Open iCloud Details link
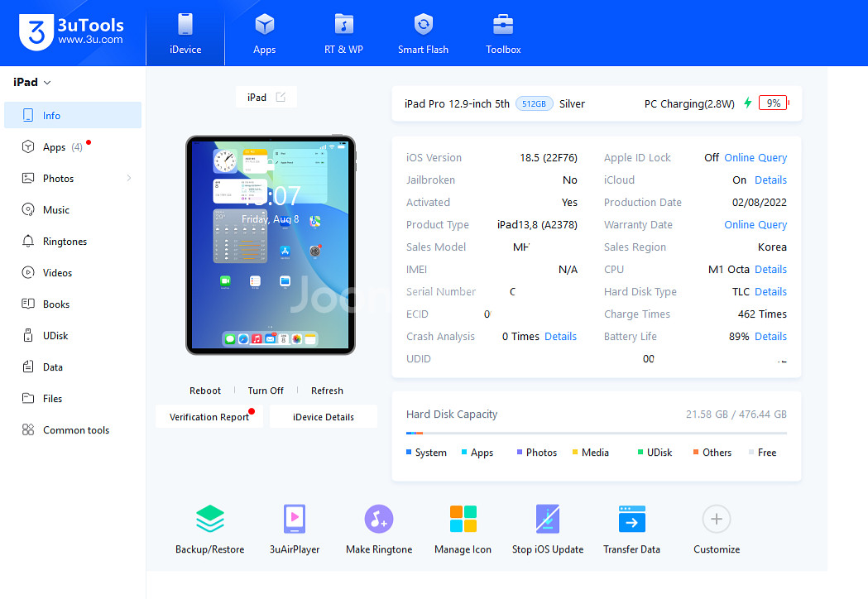Image resolution: width=868 pixels, height=599 pixels. (x=770, y=180)
